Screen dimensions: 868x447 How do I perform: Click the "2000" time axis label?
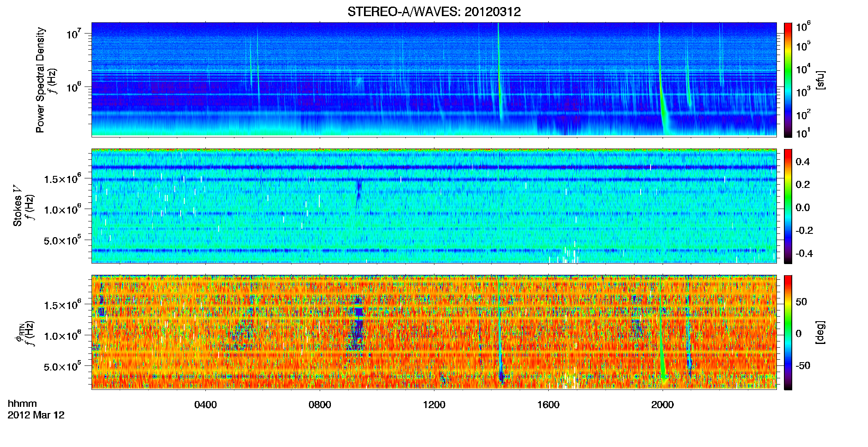[x=663, y=404]
